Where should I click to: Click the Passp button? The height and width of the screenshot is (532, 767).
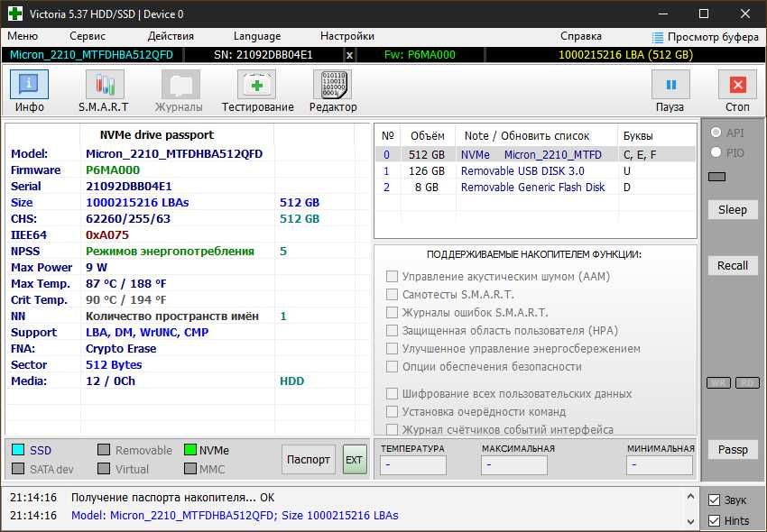[733, 449]
